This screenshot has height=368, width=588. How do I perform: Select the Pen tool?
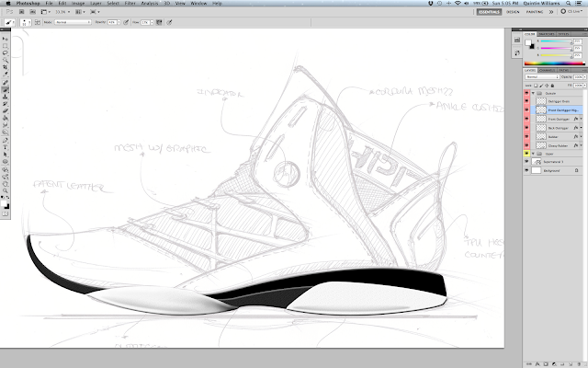point(6,141)
